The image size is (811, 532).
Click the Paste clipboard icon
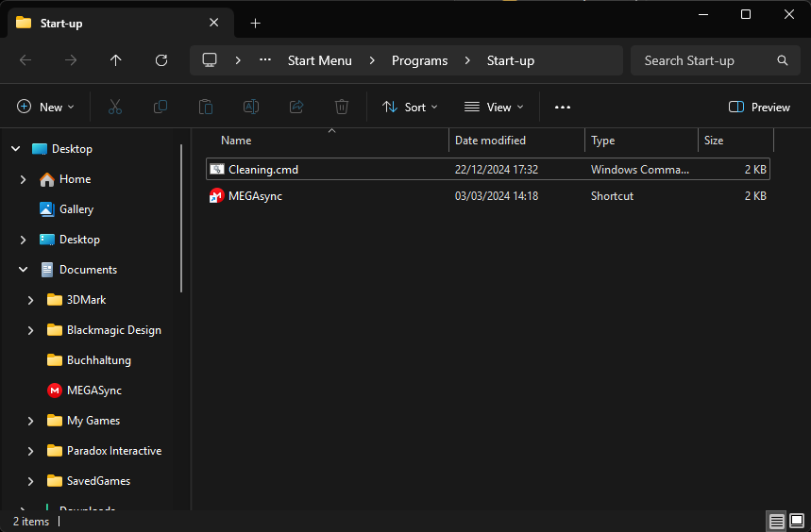click(x=206, y=108)
